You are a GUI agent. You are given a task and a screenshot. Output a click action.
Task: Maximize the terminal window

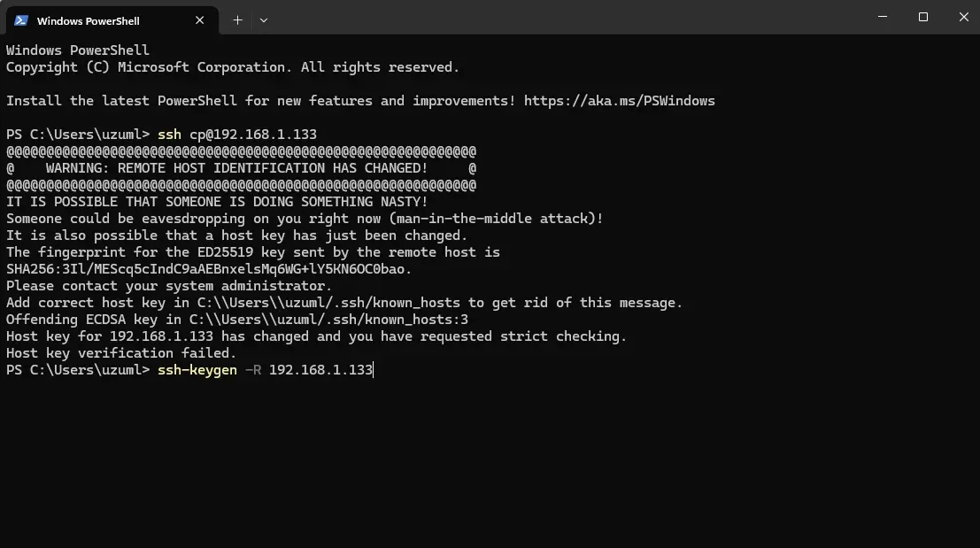click(923, 17)
